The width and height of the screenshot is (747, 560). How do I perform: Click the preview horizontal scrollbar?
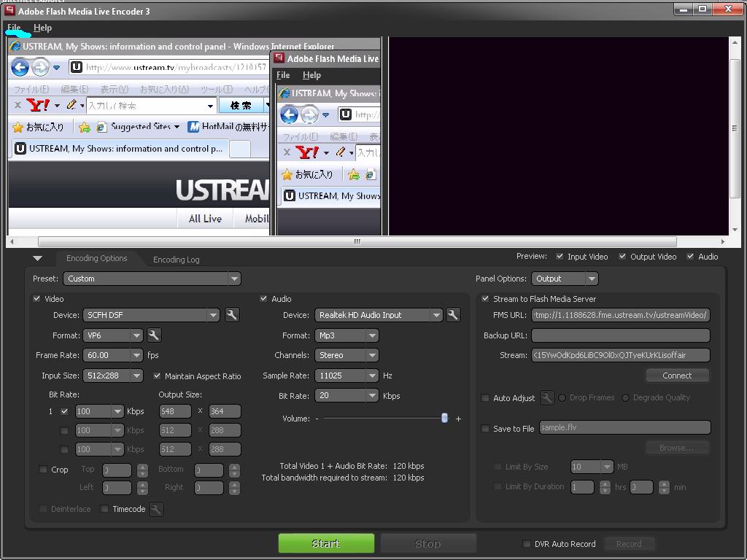click(x=357, y=241)
